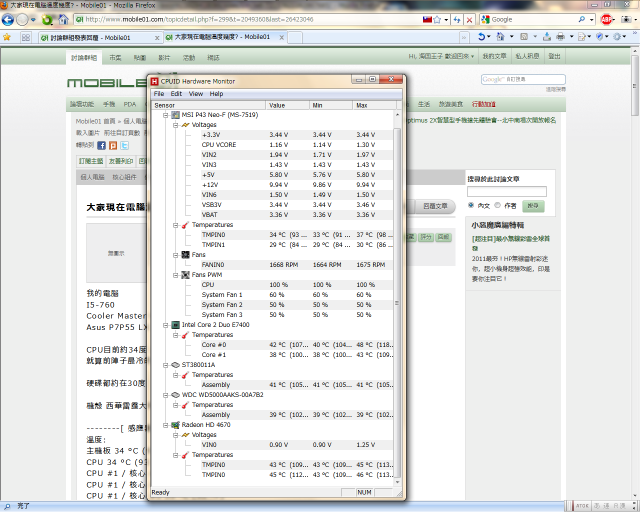Click the Radeon HD 4670 card icon
This screenshot has width=640, height=512.
[176, 425]
